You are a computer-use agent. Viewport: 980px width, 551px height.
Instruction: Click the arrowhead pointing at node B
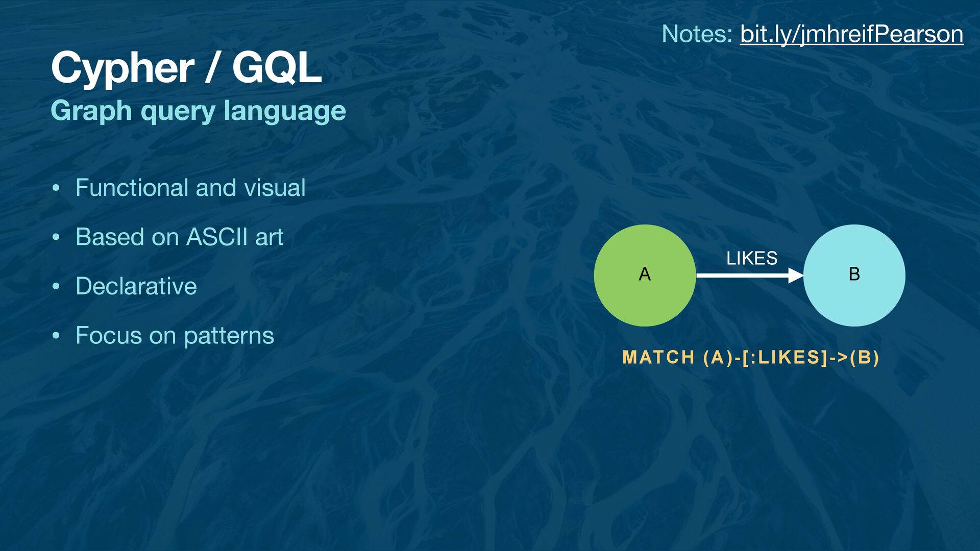pos(796,275)
